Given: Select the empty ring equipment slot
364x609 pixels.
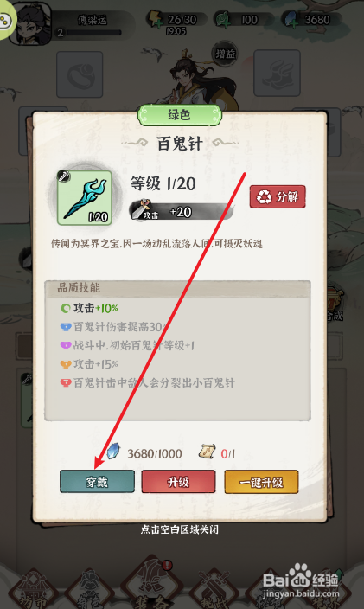Looking at the screenshot, I should (x=80, y=74).
